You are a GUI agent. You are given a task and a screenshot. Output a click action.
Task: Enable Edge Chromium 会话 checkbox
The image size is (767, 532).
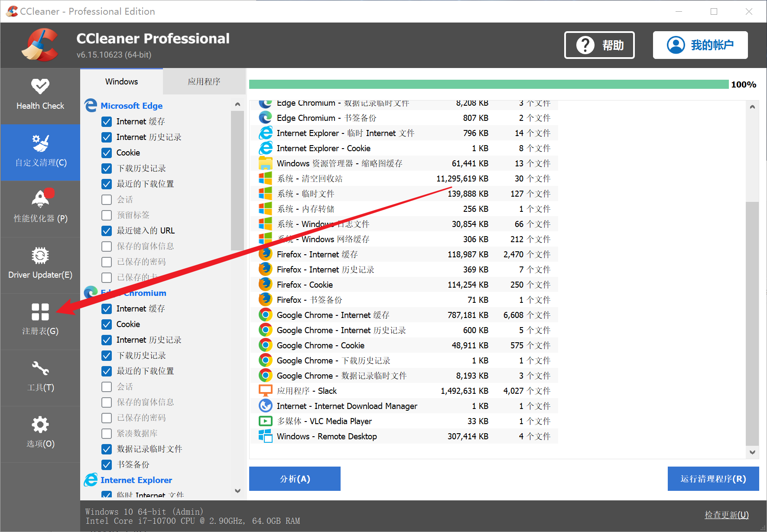pos(107,387)
